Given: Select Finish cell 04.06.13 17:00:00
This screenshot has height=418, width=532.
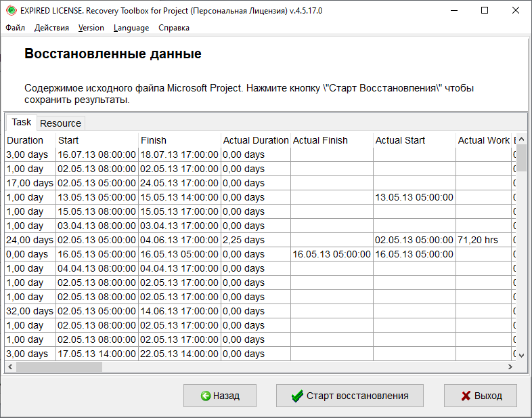Looking at the screenshot, I should [180, 240].
